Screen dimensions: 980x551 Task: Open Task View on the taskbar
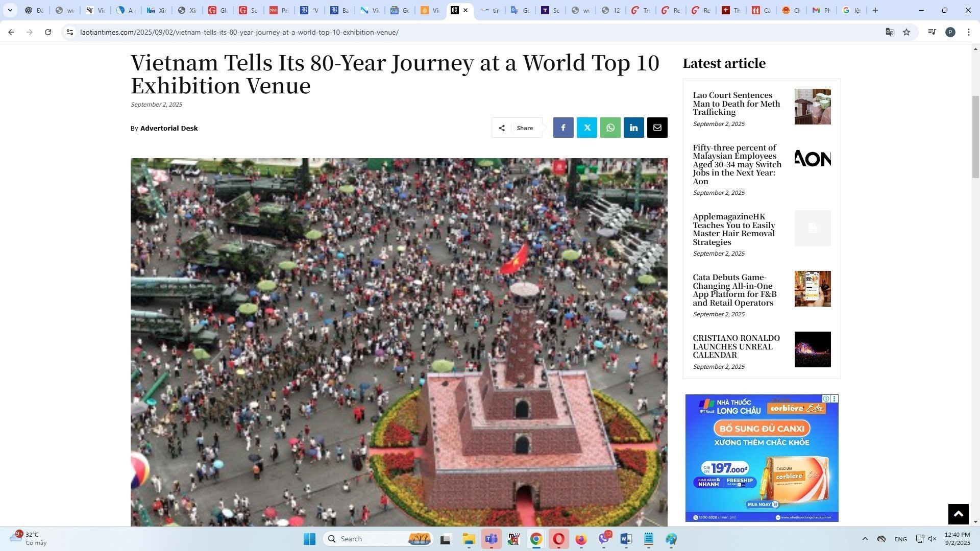click(446, 539)
